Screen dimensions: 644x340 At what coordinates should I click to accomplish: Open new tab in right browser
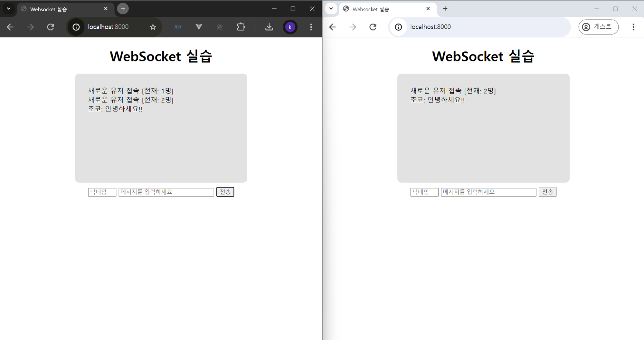445,9
